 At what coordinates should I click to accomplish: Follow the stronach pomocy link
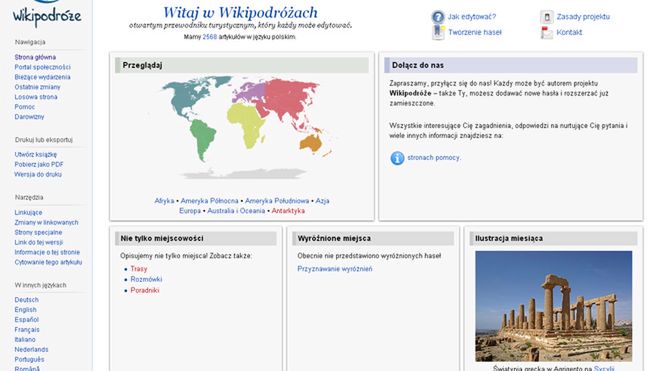click(x=434, y=157)
